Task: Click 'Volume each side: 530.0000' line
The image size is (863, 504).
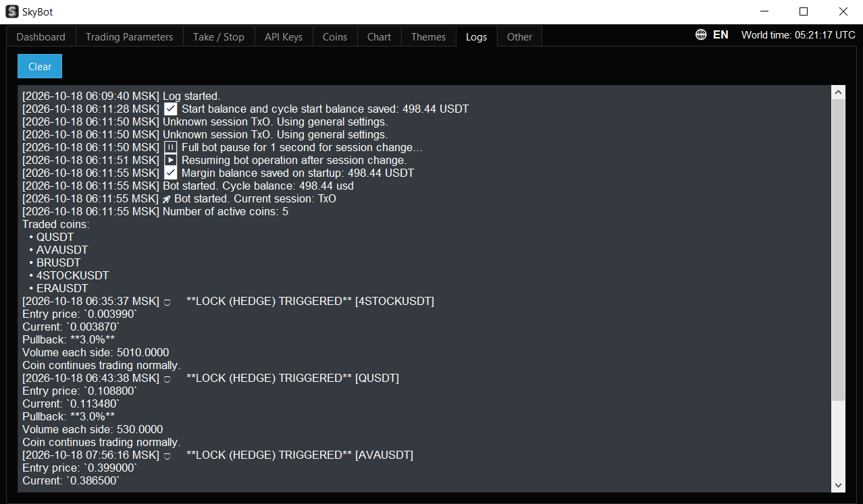Action: point(93,430)
